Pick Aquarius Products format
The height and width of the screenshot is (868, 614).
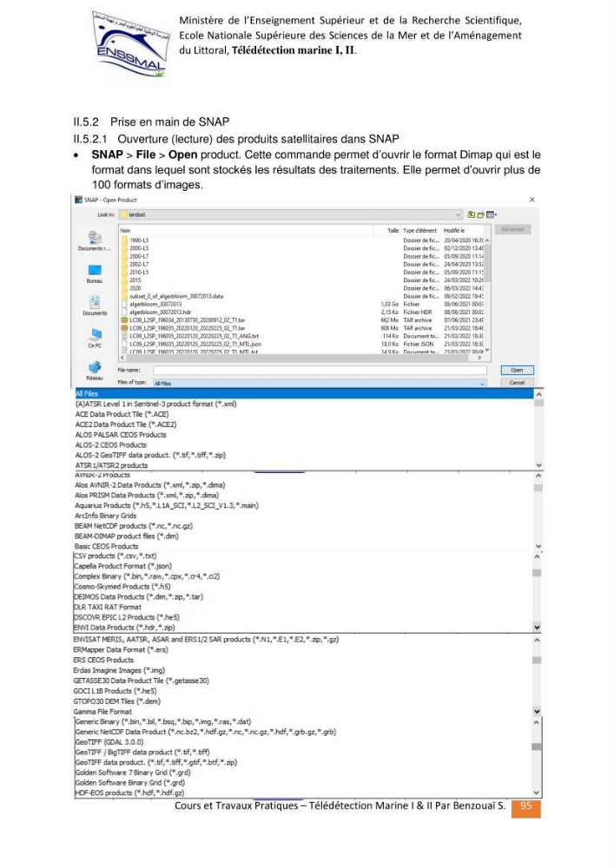166,505
